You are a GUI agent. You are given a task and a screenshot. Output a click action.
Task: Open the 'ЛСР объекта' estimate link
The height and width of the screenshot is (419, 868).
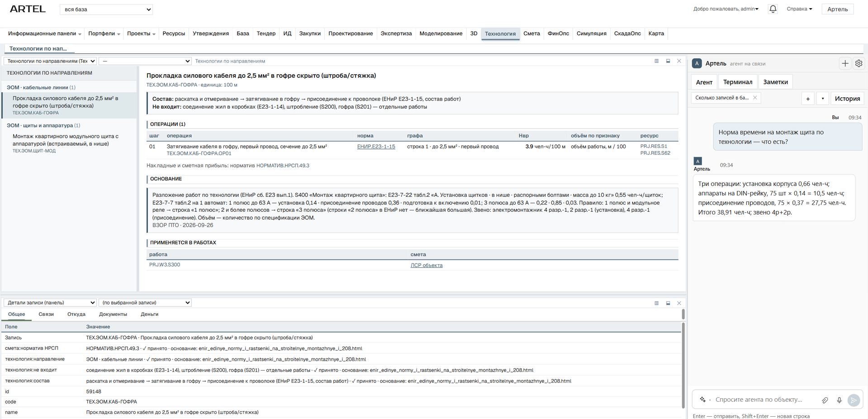pyautogui.click(x=427, y=266)
